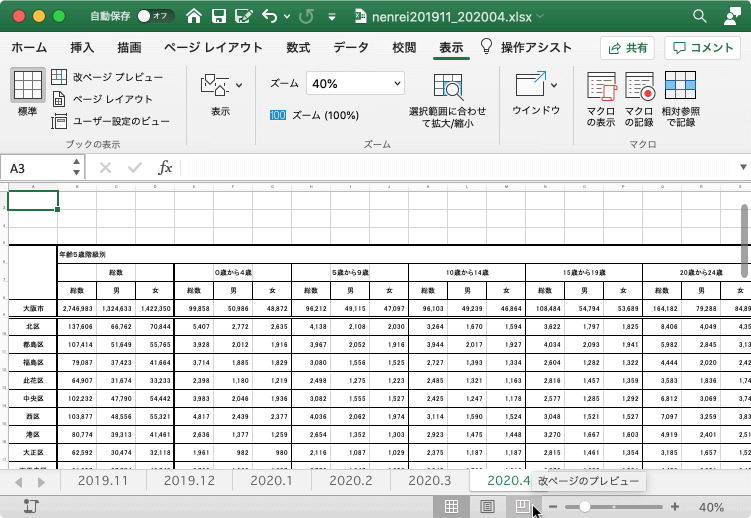Viewport: 751px width, 518px height.
Task: Open the データ ribbon tab
Action: point(351,47)
